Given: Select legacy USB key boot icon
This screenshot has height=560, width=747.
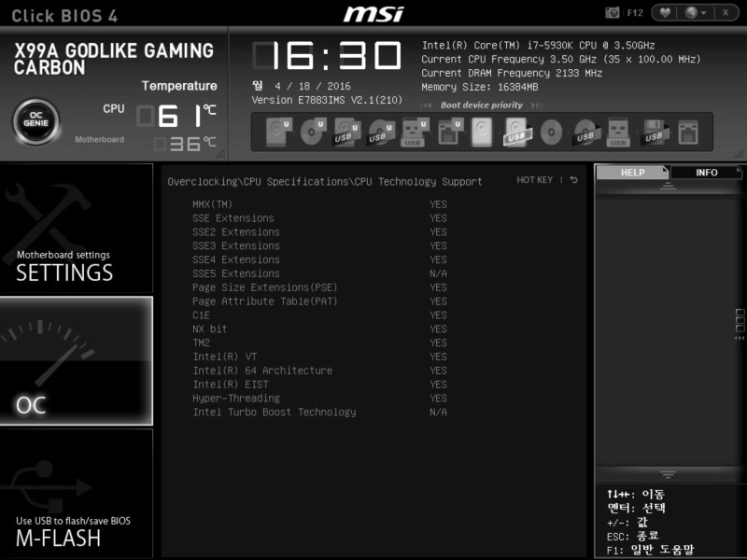Looking at the screenshot, I should pos(618,132).
